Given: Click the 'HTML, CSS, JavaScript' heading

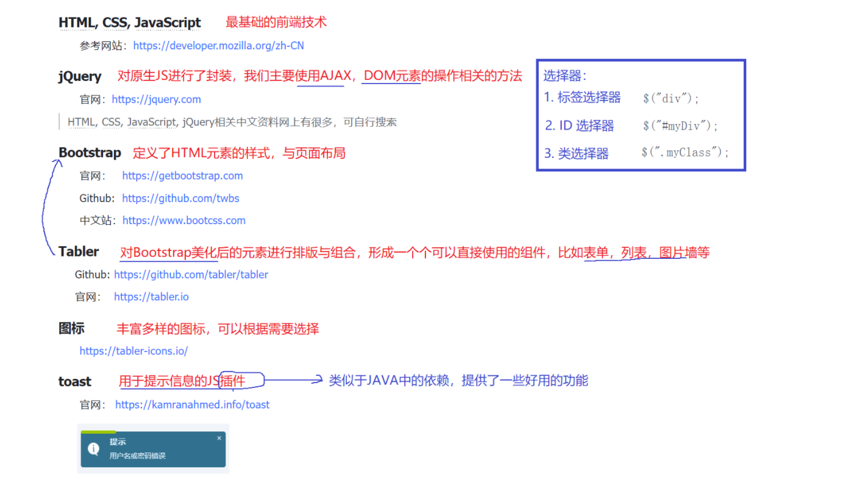Looking at the screenshot, I should (x=129, y=23).
